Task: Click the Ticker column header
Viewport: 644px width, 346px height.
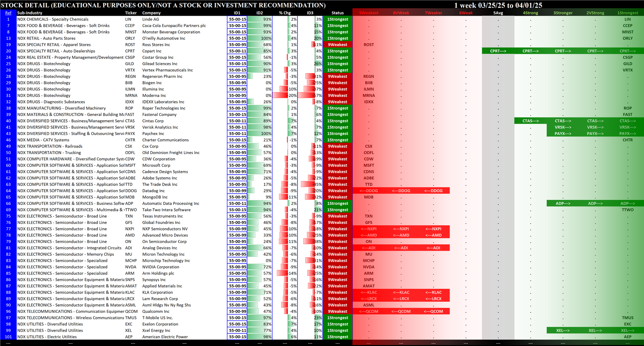Action: tap(131, 13)
